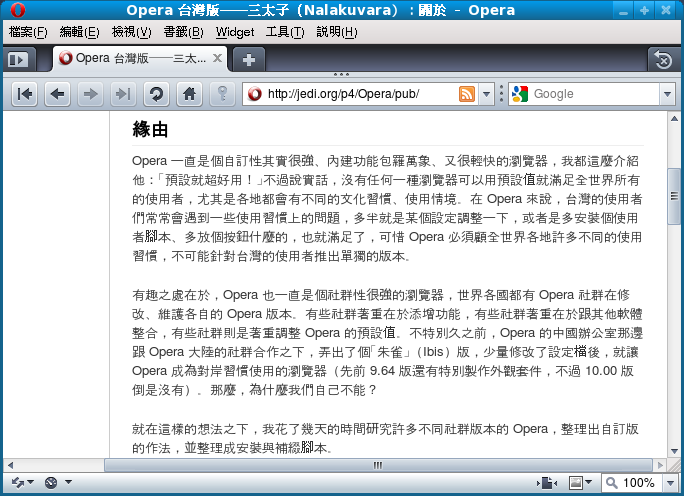This screenshot has height=496, width=684.
Task: Close the Opera 台灣版 tab
Action: coord(217,58)
